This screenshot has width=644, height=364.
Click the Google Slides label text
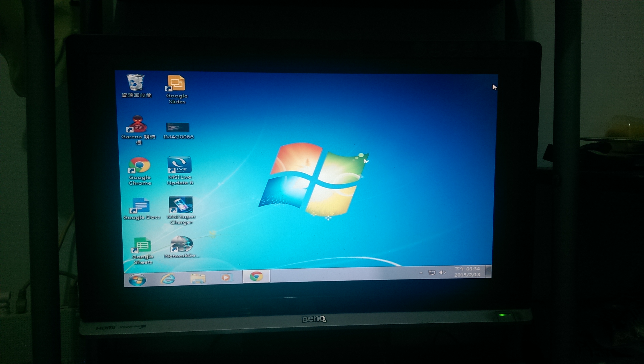pyautogui.click(x=177, y=99)
